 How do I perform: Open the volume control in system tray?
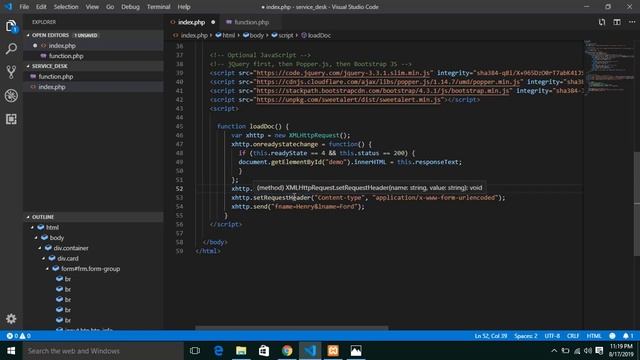(588, 351)
